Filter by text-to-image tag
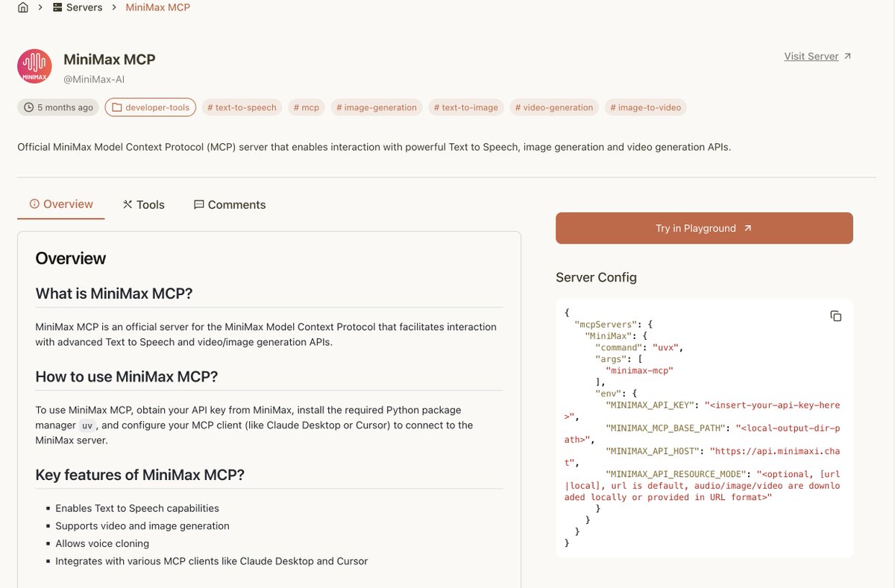Image resolution: width=895 pixels, height=588 pixels. click(466, 107)
